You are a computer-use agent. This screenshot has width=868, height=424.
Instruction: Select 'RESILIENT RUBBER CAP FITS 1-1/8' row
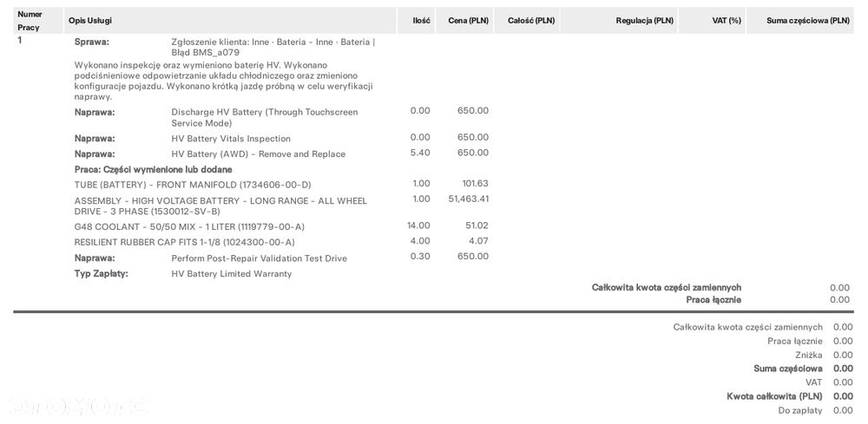tap(184, 242)
